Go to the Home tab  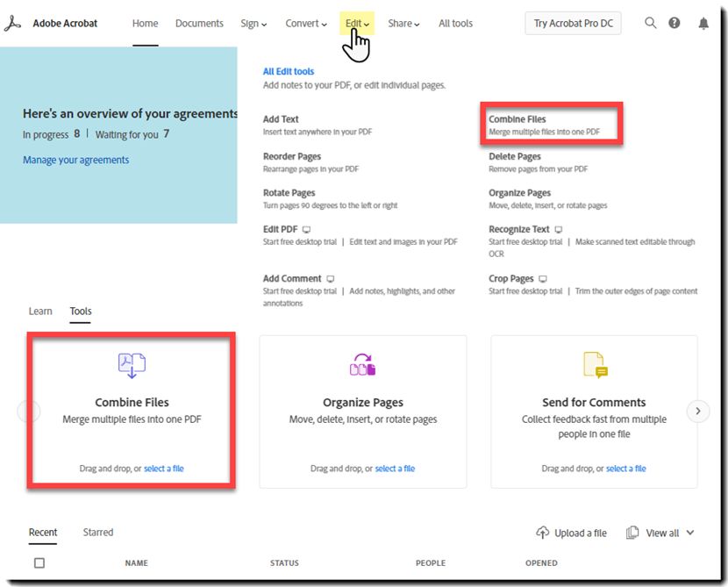[x=145, y=23]
